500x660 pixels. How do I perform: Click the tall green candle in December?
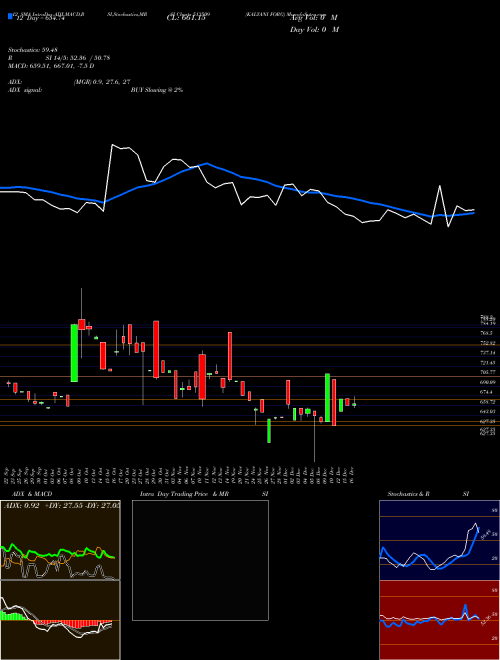[x=327, y=397]
